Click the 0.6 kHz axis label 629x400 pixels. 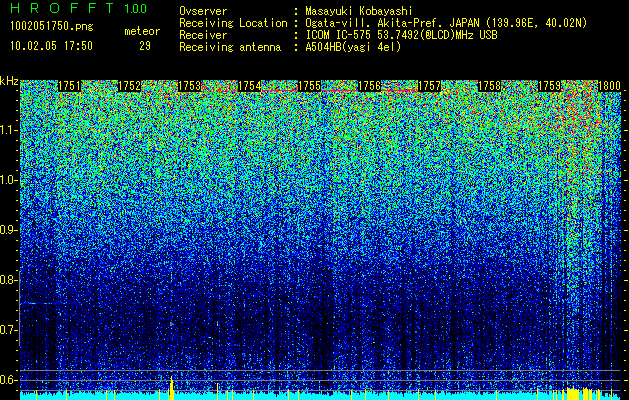pos(8,380)
